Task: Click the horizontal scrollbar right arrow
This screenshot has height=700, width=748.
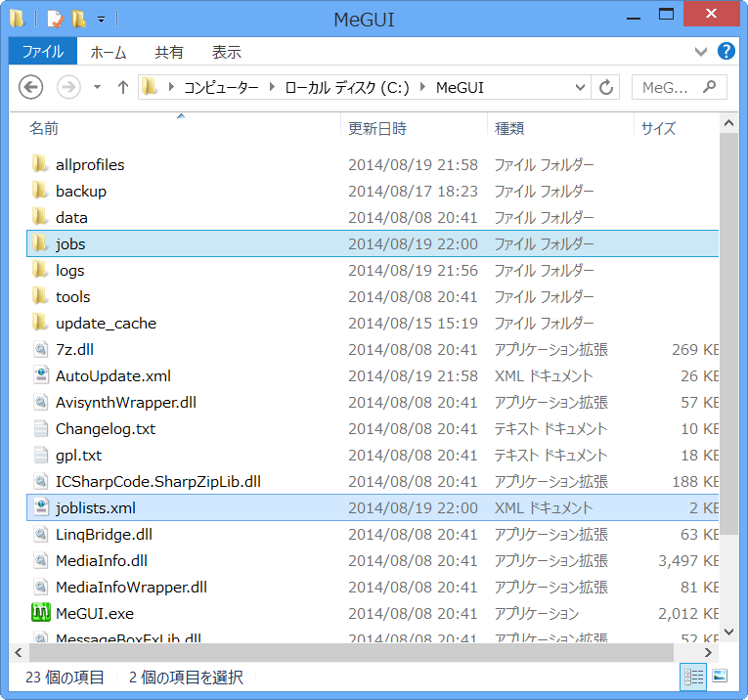Action: 709,652
